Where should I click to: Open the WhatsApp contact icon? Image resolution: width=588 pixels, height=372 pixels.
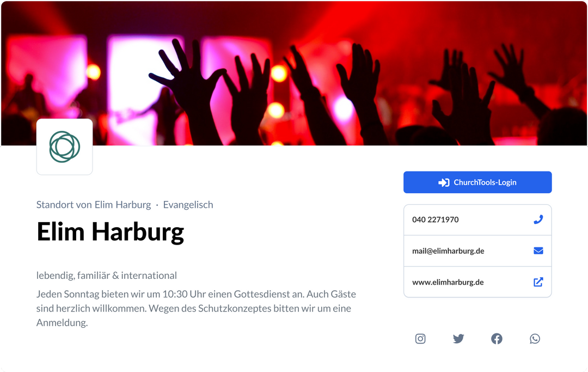(x=535, y=339)
